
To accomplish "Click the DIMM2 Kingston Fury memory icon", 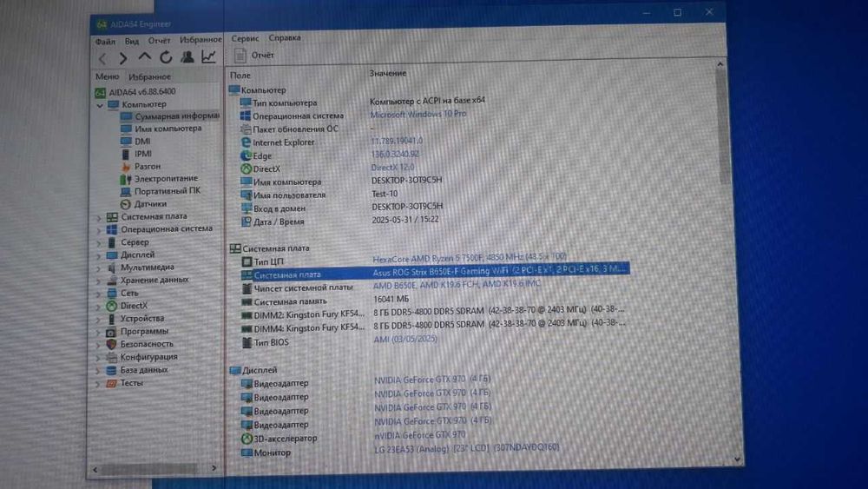I will [x=247, y=315].
